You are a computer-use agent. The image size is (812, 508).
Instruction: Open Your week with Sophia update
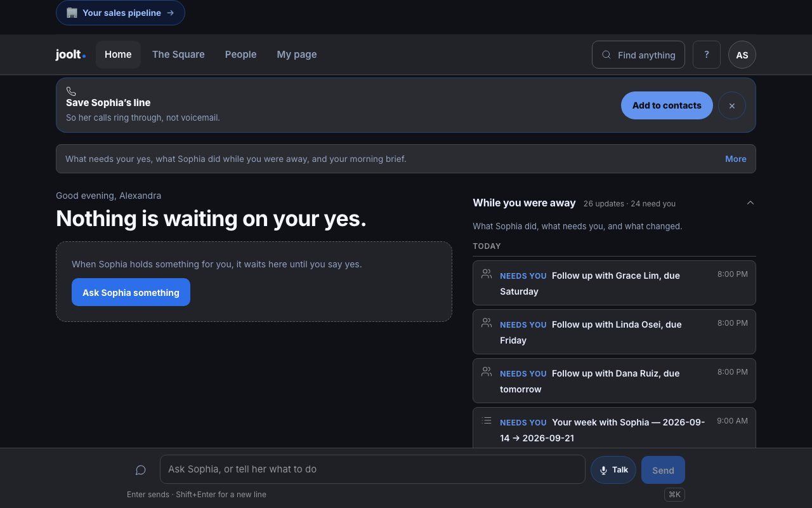click(x=614, y=428)
